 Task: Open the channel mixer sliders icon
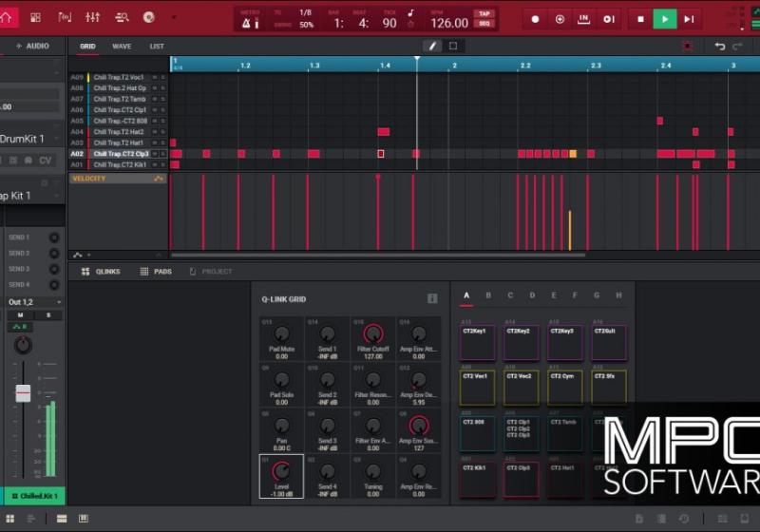click(x=93, y=18)
